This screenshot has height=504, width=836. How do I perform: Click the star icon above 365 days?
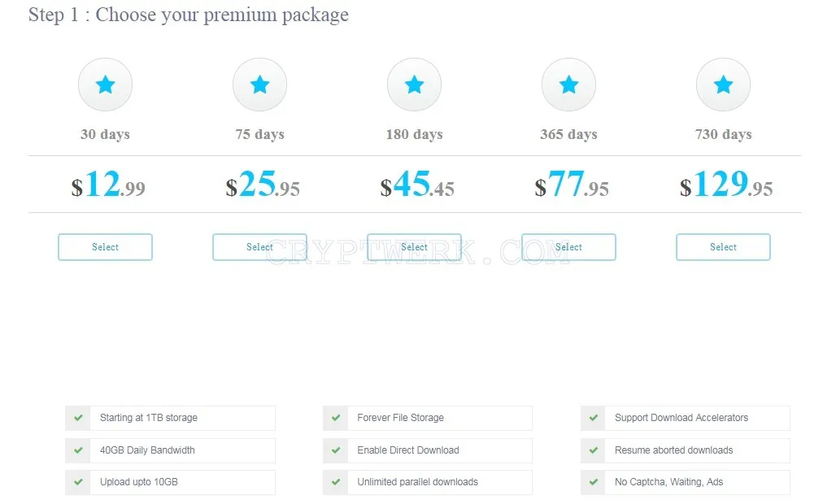tap(569, 85)
